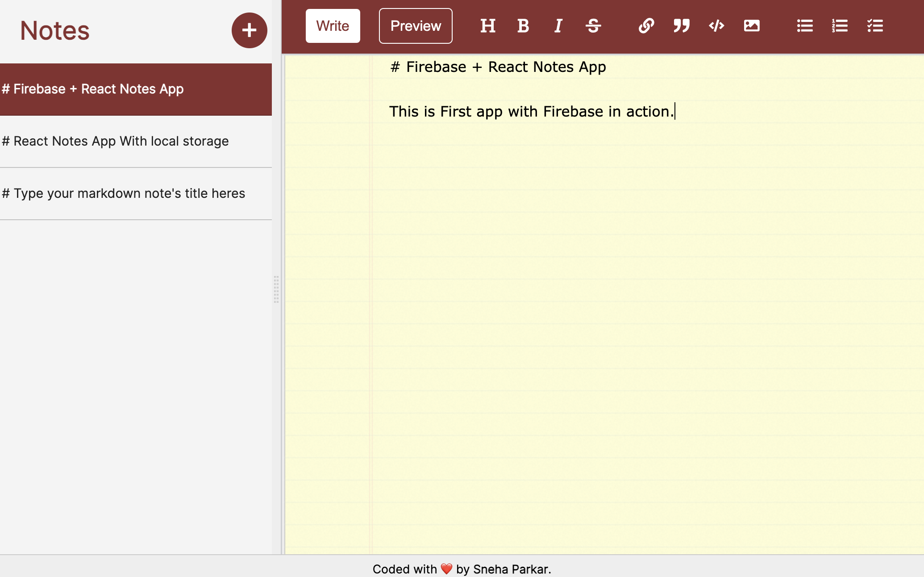Click the split pane resize handle
This screenshot has width=924, height=577.
coord(277,289)
